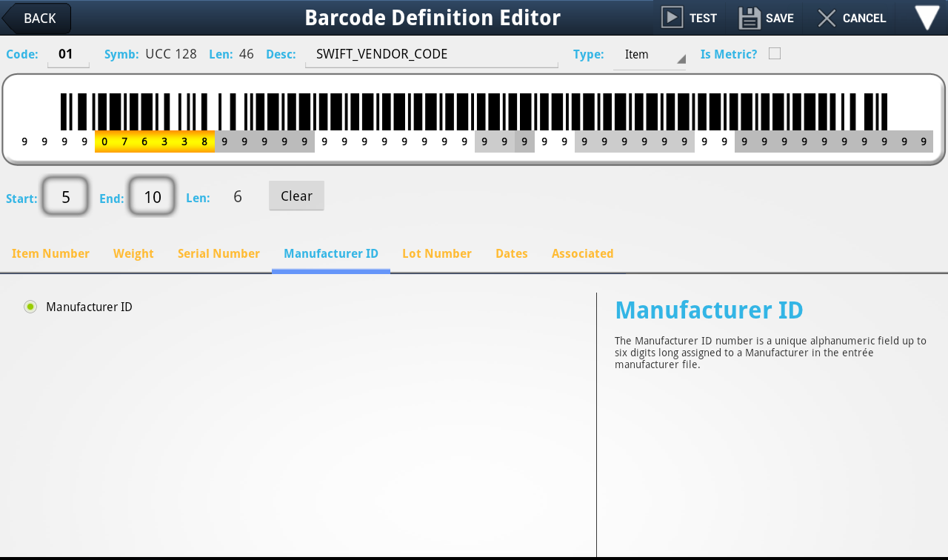Click the Barcode Definition Editor title
This screenshot has height=560, width=948.
pyautogui.click(x=433, y=18)
